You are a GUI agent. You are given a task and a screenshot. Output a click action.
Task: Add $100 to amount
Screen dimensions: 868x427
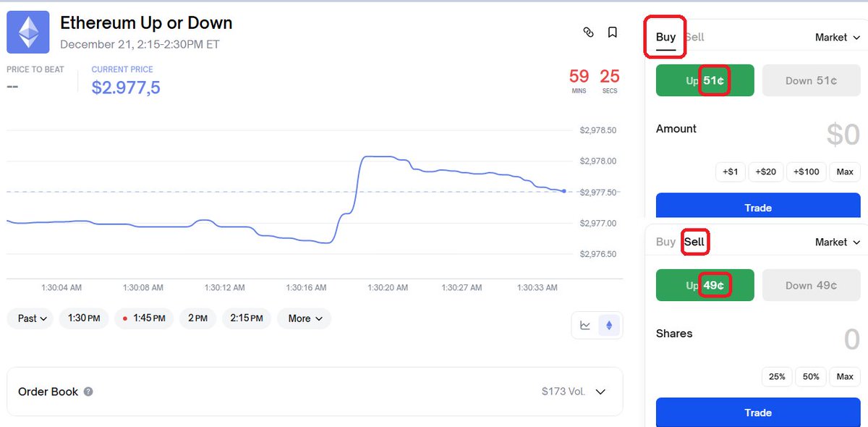click(807, 172)
